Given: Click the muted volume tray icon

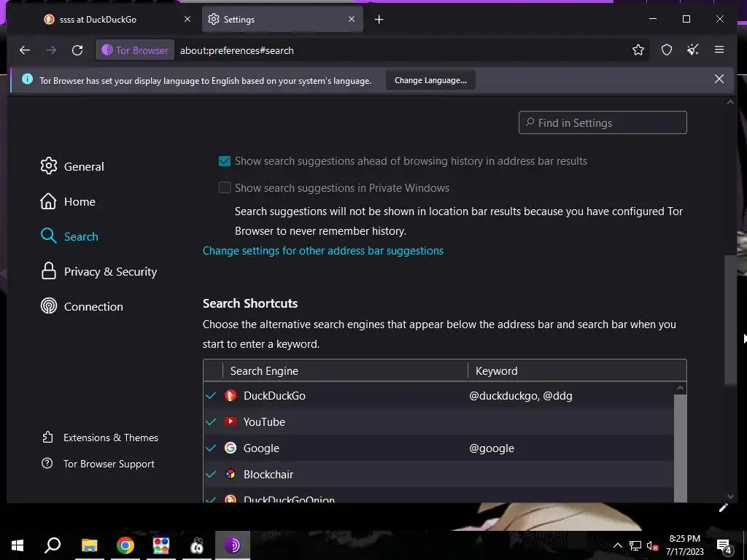Looking at the screenshot, I should tap(652, 545).
